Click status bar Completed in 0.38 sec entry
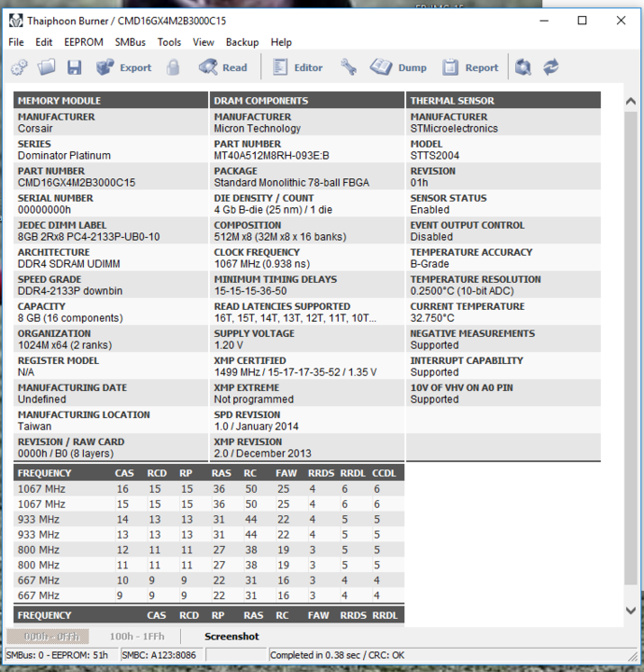 [x=337, y=655]
